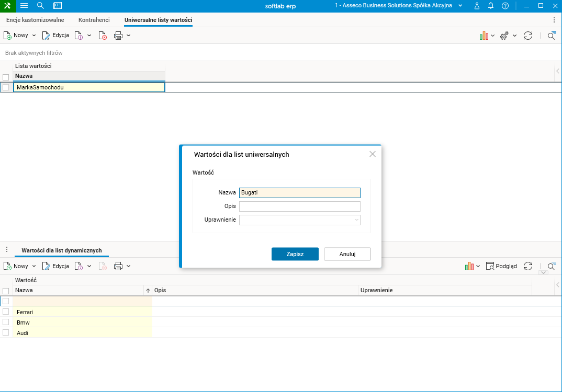Click the Opis column header

pos(255,290)
